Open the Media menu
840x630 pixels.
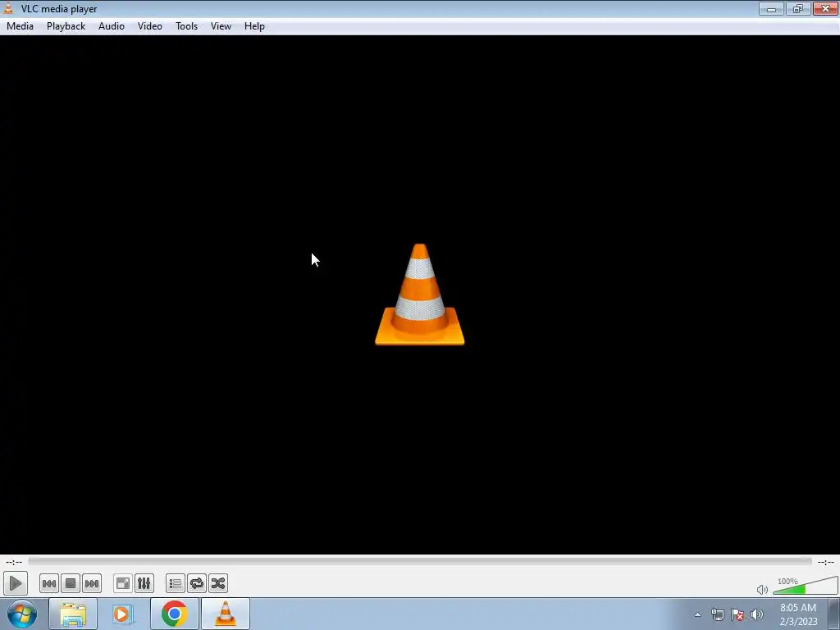point(20,26)
